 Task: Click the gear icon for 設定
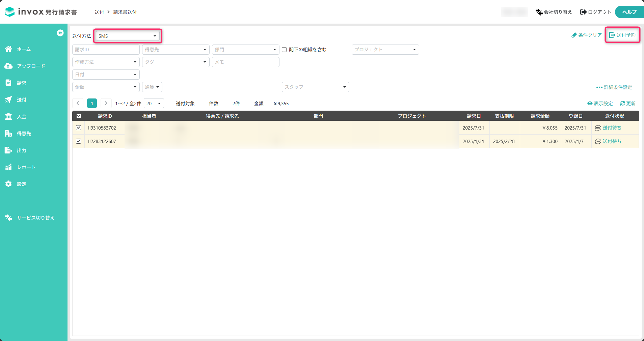[x=8, y=184]
